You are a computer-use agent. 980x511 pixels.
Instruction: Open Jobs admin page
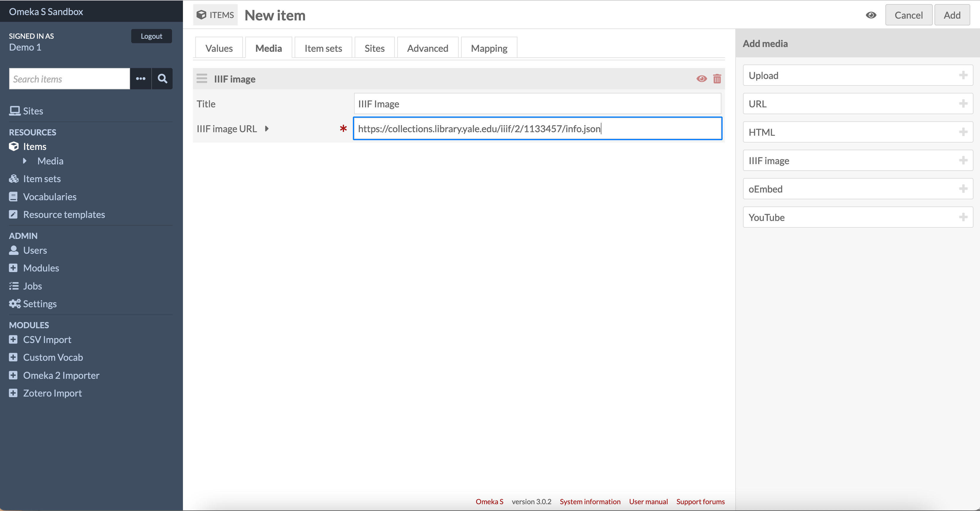[x=25, y=286]
